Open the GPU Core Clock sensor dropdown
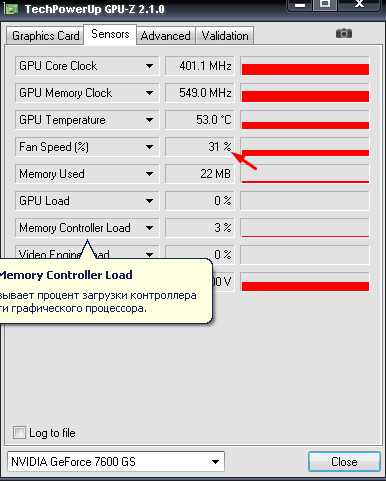The width and height of the screenshot is (386, 481). coord(149,66)
